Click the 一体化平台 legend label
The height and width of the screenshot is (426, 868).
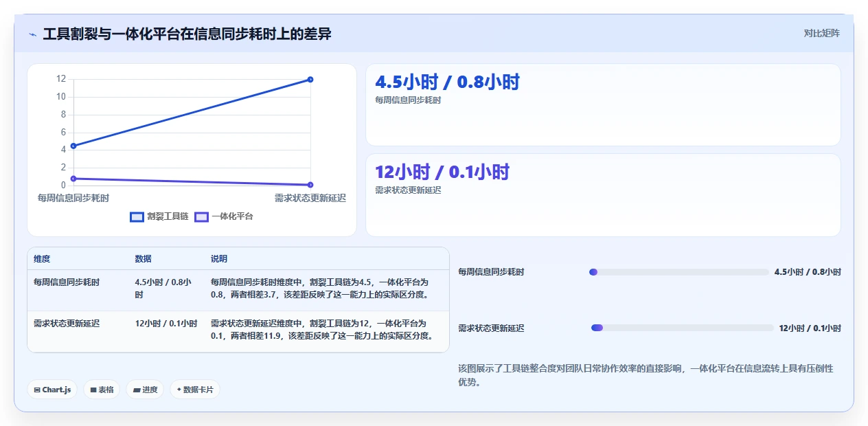click(232, 216)
